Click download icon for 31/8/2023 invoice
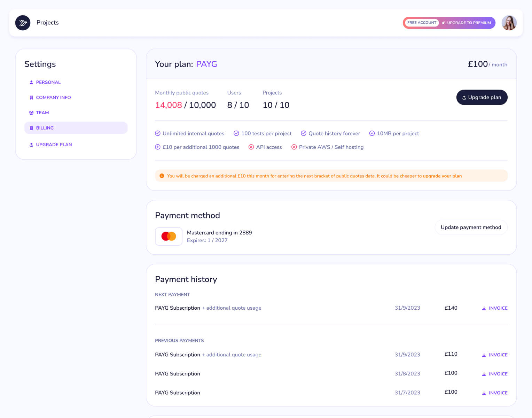 pyautogui.click(x=484, y=374)
